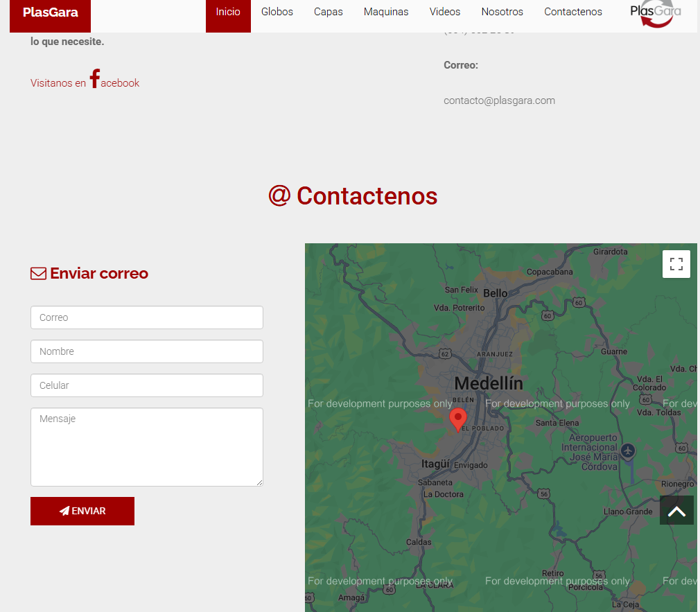The height and width of the screenshot is (612, 700).
Task: Click into the Nombre text field
Action: coord(146,351)
